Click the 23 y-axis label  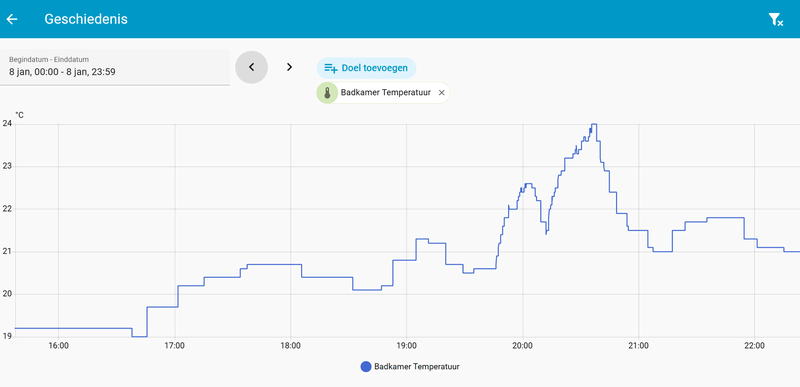7,166
